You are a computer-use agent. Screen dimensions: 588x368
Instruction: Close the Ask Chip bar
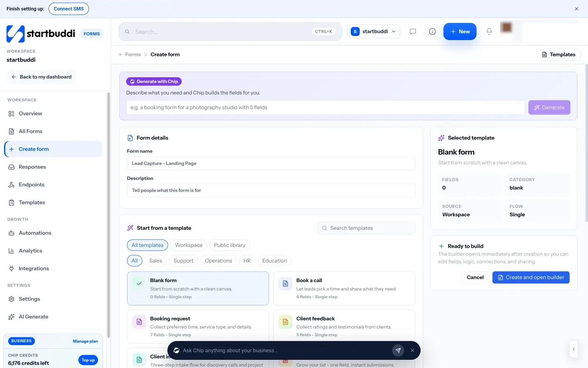click(412, 350)
